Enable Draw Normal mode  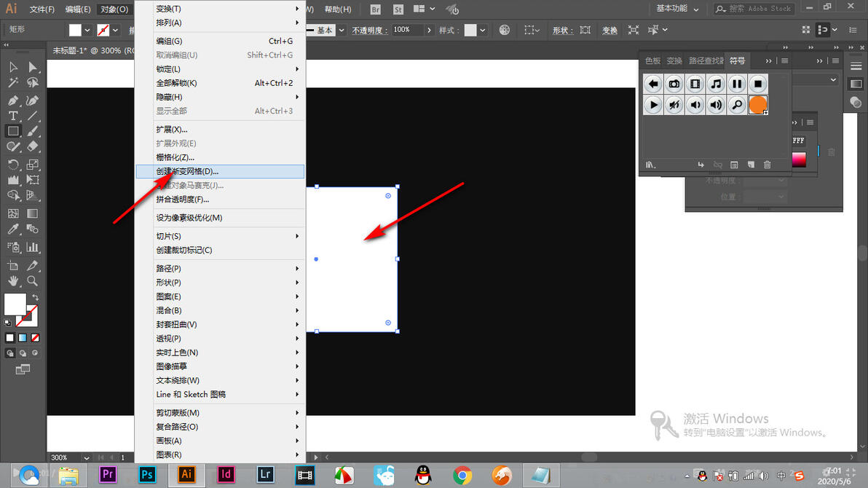pyautogui.click(x=10, y=353)
